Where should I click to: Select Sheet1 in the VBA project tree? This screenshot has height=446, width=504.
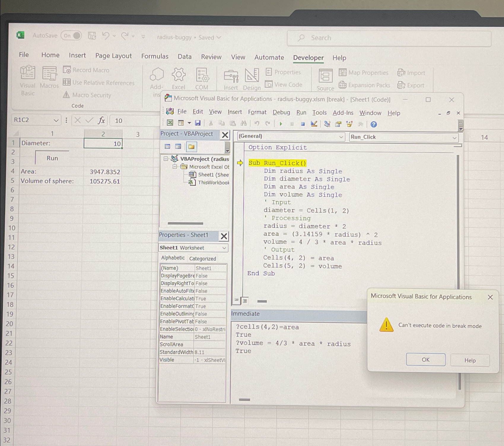click(x=209, y=175)
